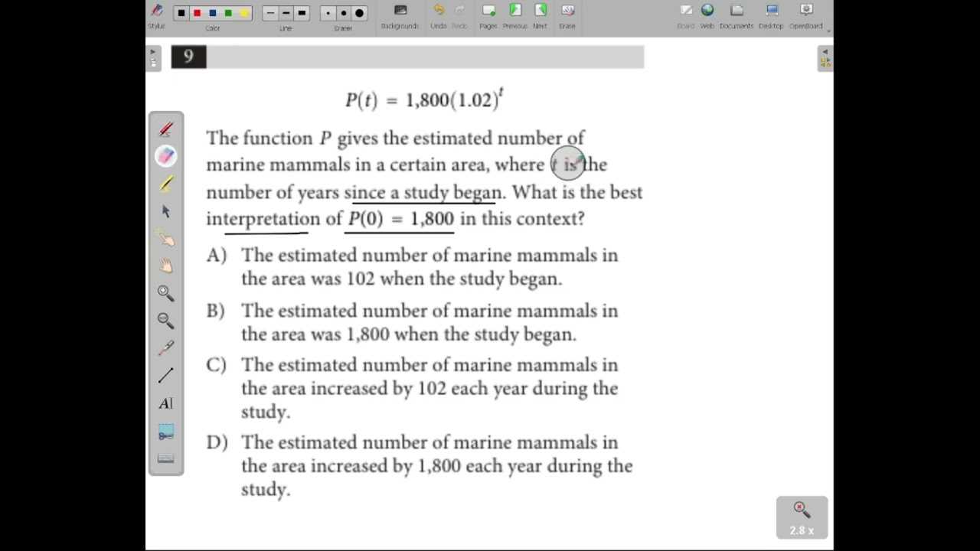Screen dimensions: 980x551
Task: Pick the pen tool in side palette
Action: tap(166, 129)
